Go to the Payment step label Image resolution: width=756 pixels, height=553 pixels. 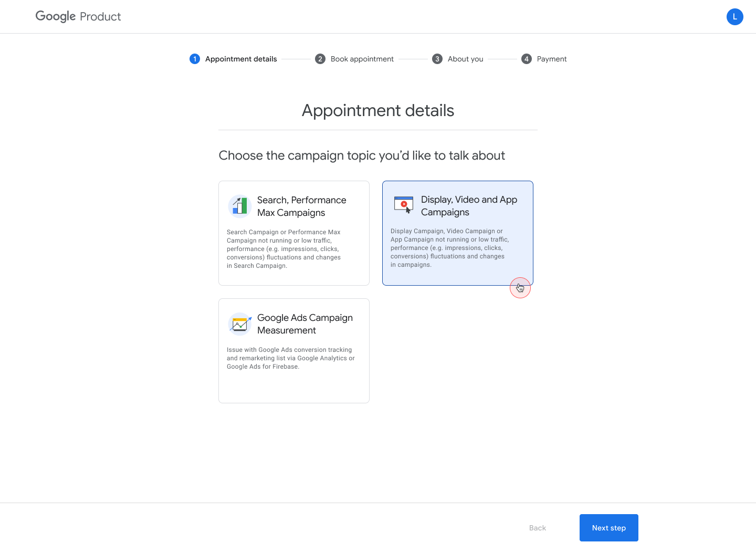click(x=552, y=59)
